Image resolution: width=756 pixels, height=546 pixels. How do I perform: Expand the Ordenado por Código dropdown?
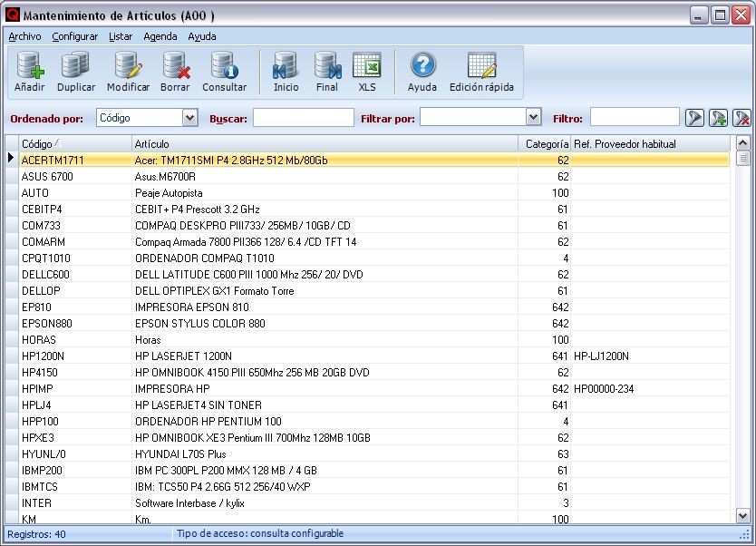(190, 118)
